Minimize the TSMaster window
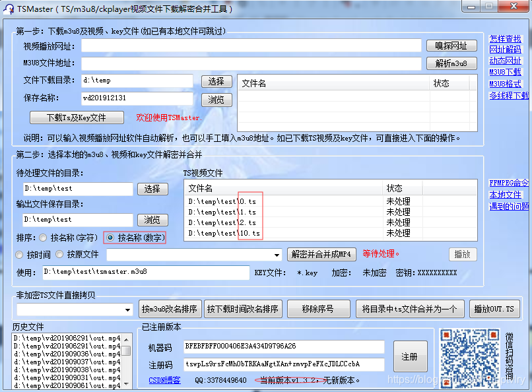 pyautogui.click(x=471, y=6)
